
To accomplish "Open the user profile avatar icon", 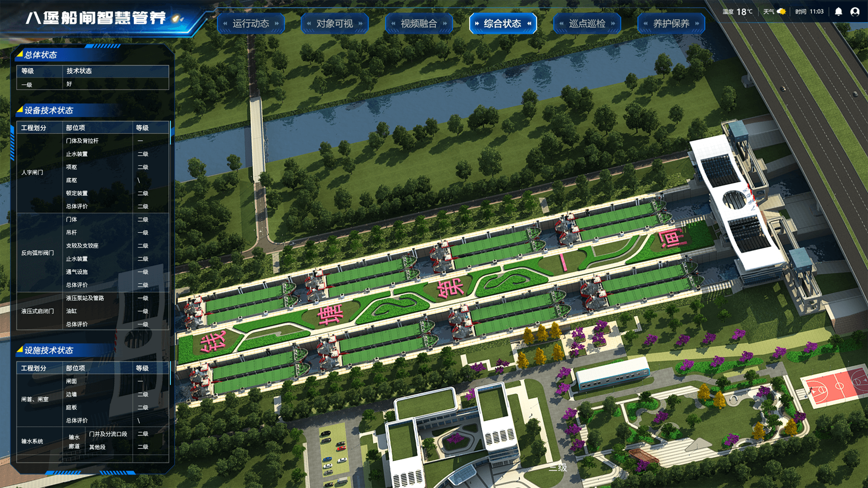I will [855, 12].
